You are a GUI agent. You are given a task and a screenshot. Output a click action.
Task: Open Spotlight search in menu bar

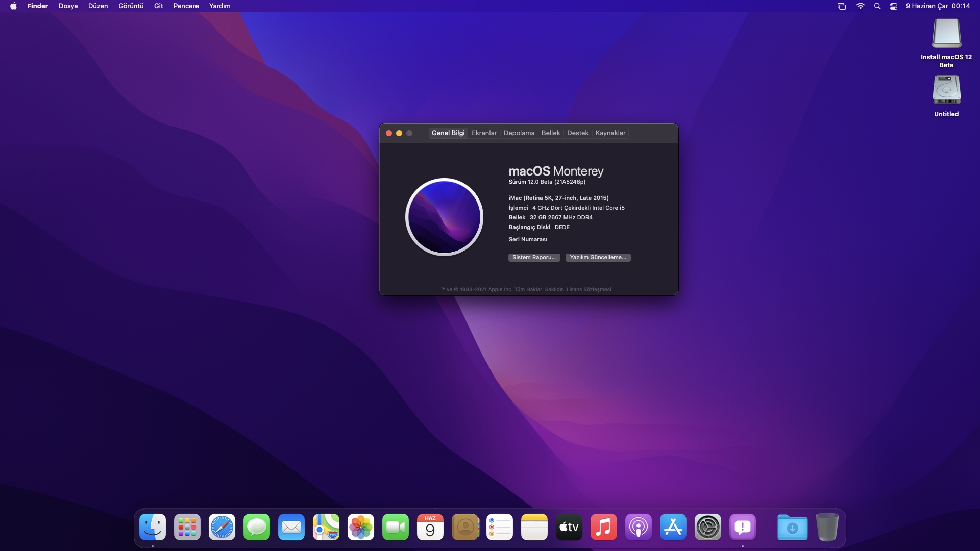pos(877,6)
